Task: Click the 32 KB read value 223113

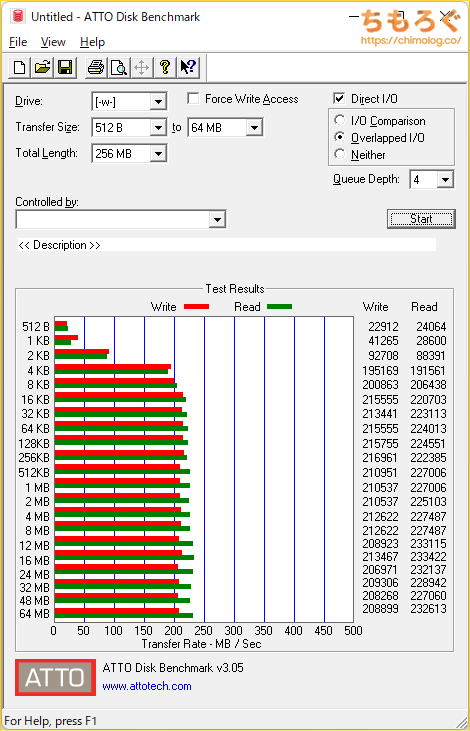Action: point(429,414)
